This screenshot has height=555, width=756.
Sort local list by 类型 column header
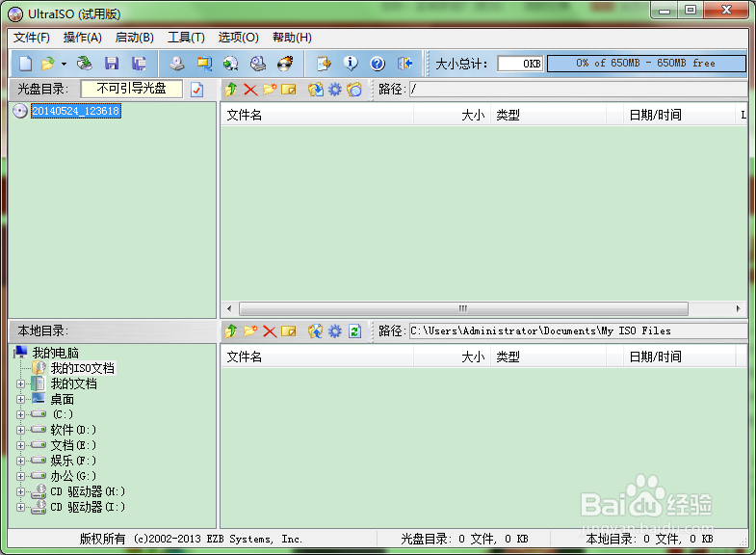pyautogui.click(x=548, y=357)
